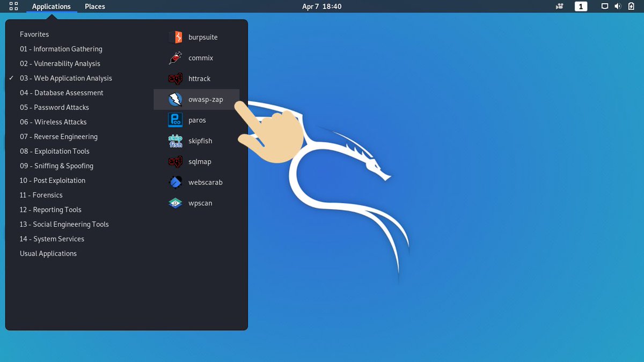Click the sqlmap icon

(175, 161)
